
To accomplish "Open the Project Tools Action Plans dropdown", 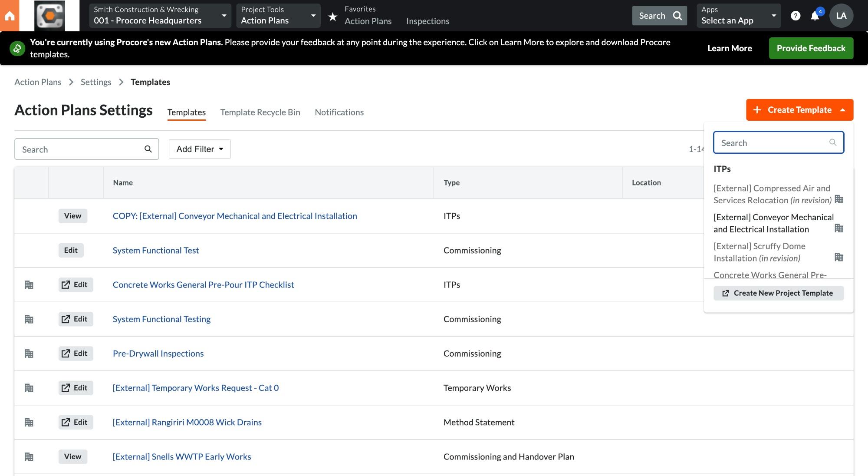I will point(278,16).
